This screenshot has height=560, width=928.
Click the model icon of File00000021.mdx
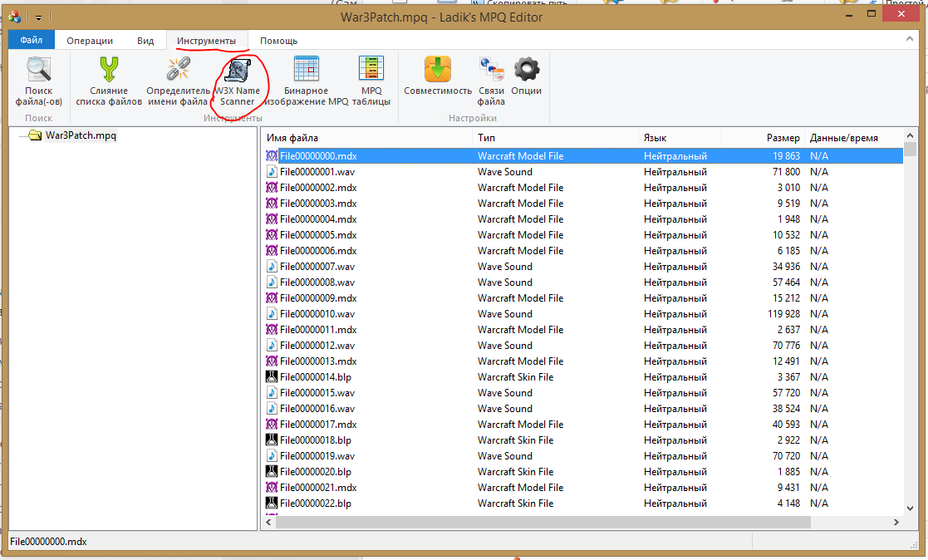272,487
